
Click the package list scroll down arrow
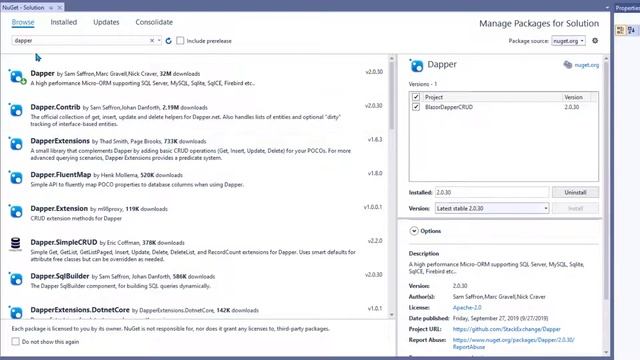coord(391,315)
